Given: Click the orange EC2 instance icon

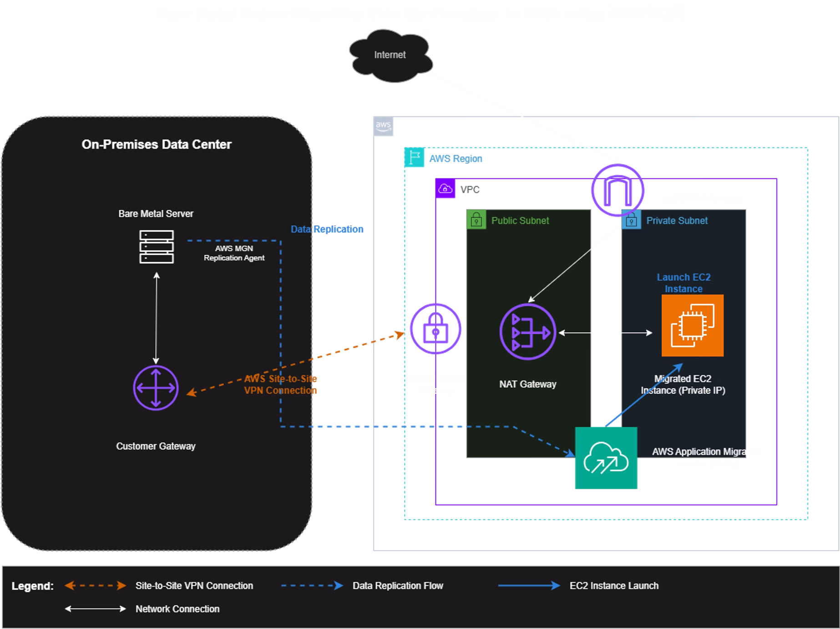Looking at the screenshot, I should [692, 325].
